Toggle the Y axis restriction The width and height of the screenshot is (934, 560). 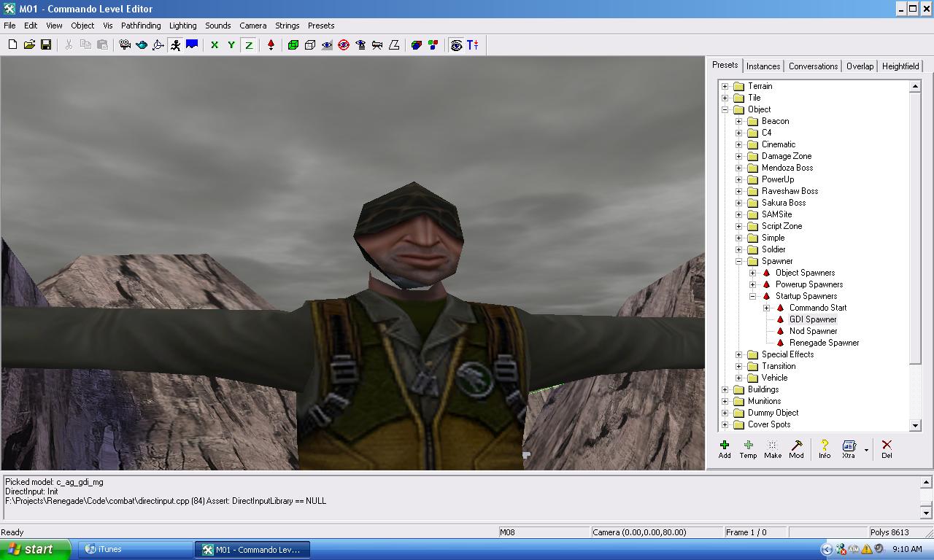click(231, 45)
